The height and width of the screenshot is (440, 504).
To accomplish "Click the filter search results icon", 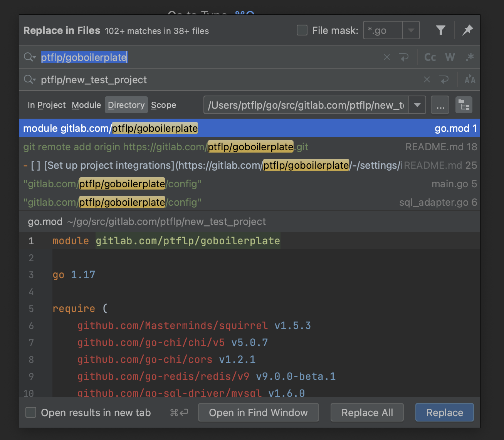I will pos(440,30).
